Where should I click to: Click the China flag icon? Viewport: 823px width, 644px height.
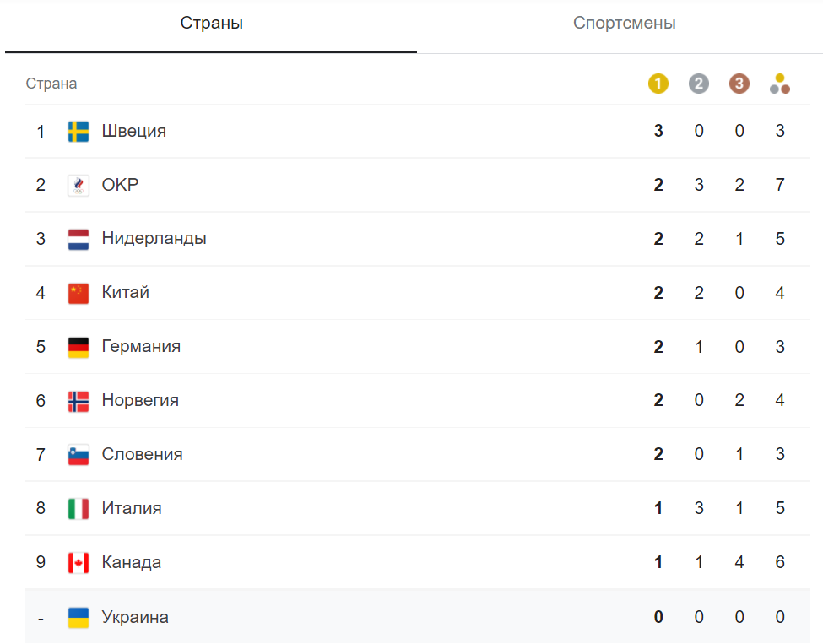(x=79, y=294)
